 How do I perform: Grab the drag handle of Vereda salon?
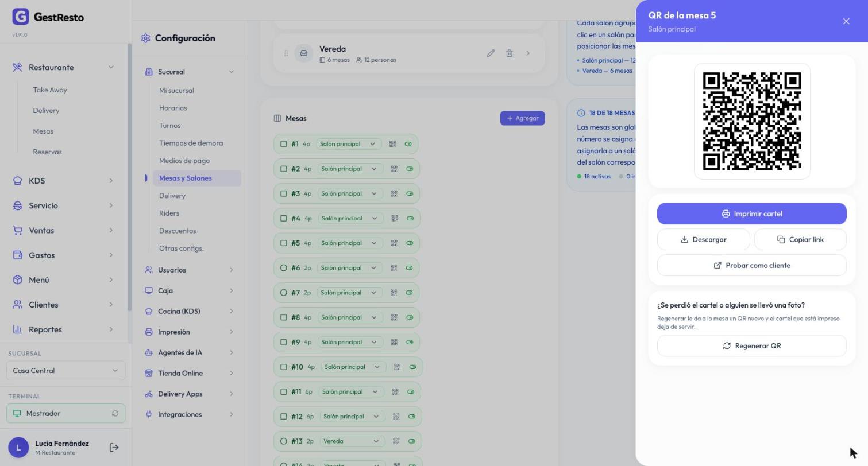pos(286,53)
